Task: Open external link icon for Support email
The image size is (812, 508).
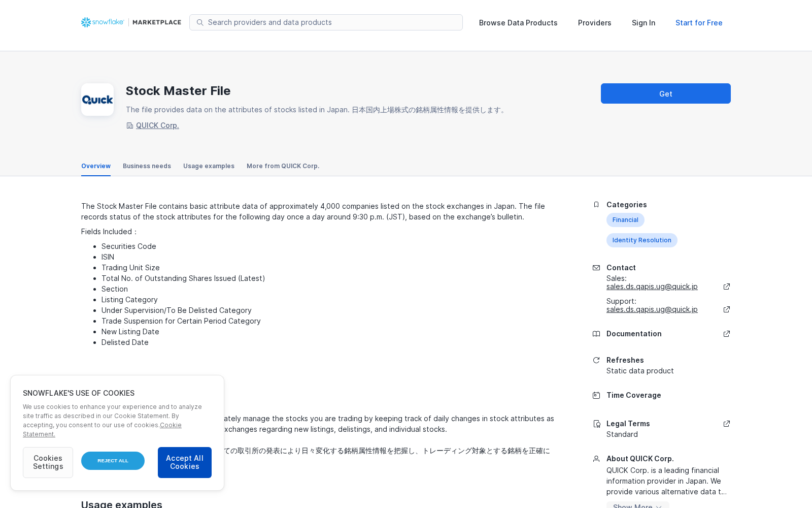Action: [x=727, y=309]
